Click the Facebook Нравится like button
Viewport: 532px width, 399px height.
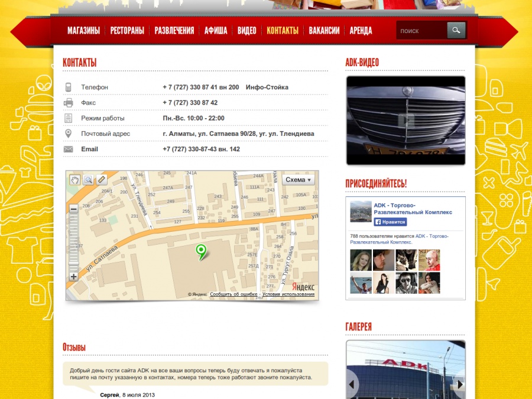[390, 222]
